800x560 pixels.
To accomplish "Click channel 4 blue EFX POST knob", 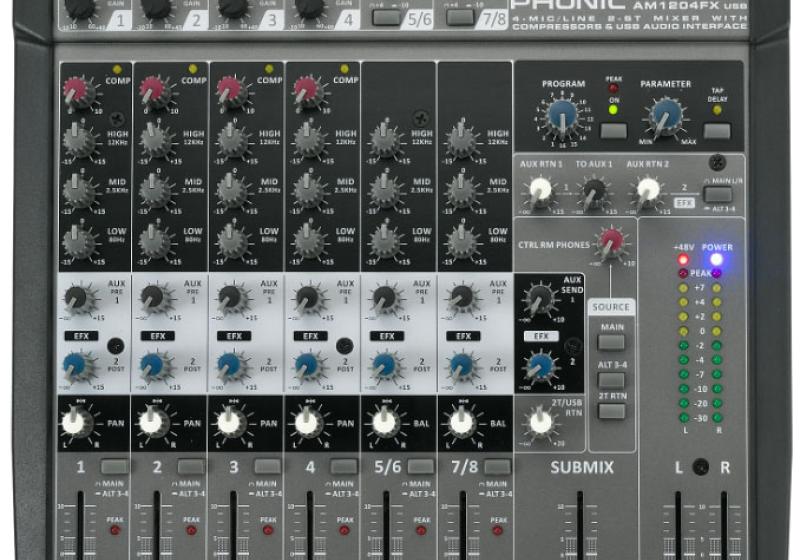I will point(307,366).
